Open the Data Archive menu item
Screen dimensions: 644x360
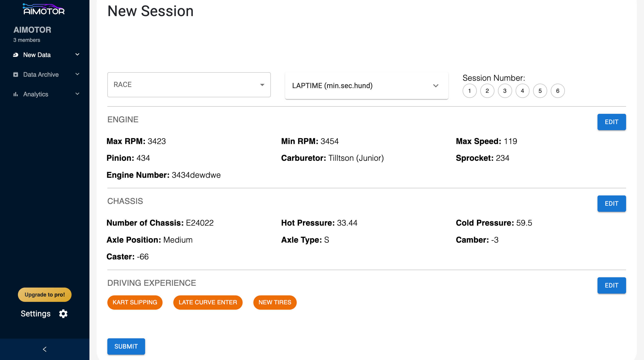coord(41,74)
